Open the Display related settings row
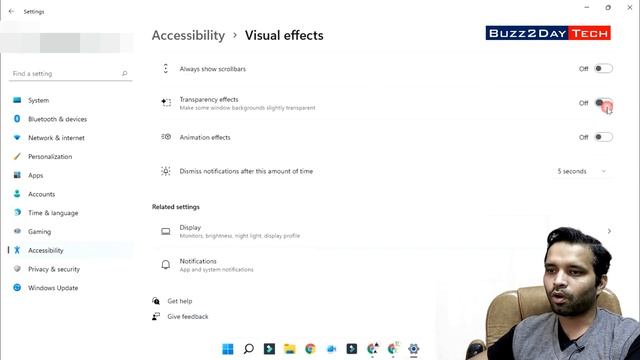Image resolution: width=640 pixels, height=360 pixels. point(384,231)
